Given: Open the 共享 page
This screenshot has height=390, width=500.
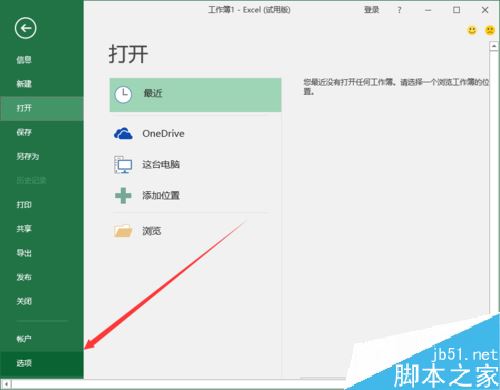Looking at the screenshot, I should coord(42,229).
